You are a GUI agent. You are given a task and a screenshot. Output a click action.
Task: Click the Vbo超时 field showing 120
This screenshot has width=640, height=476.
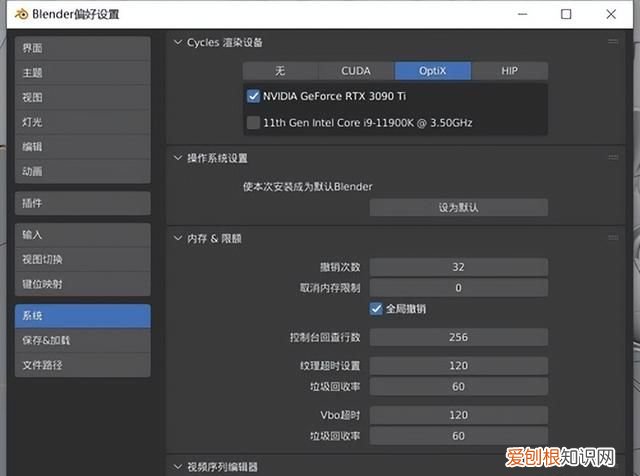pyautogui.click(x=459, y=415)
